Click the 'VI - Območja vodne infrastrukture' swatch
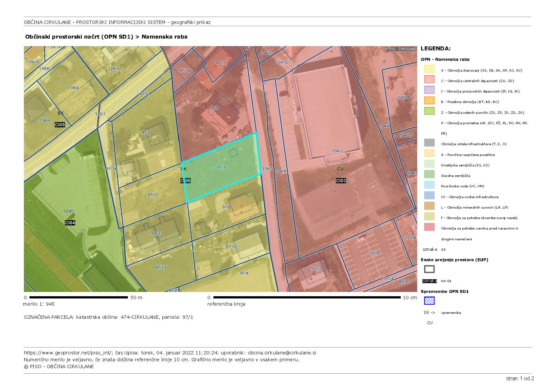This screenshot has width=555, height=392. tap(429, 196)
